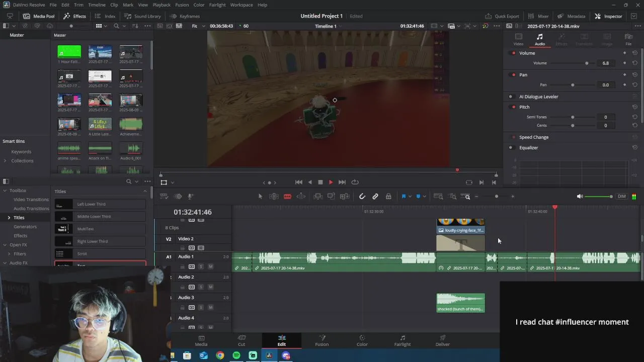Jump to last frame button
644x362 pixels.
point(342,183)
